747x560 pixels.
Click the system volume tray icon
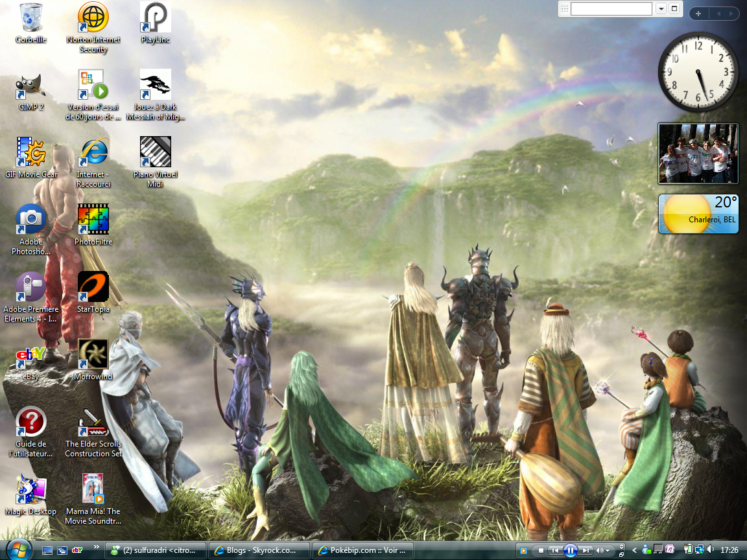click(x=709, y=550)
